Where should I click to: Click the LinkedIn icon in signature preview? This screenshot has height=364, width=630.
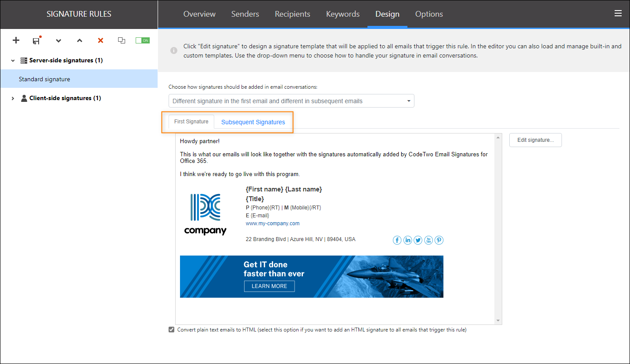[407, 240]
